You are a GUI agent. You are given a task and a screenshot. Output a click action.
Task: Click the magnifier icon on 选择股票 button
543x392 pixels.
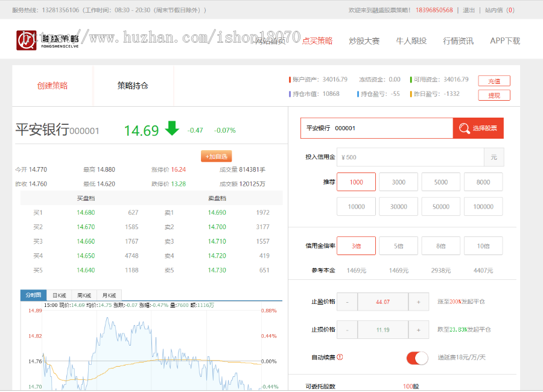[463, 128]
